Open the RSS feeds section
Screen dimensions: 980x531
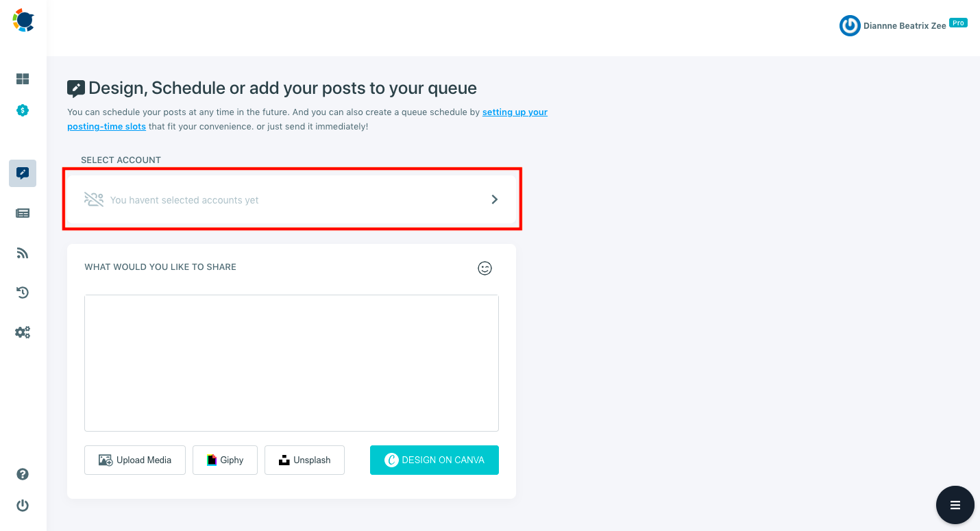(x=22, y=253)
